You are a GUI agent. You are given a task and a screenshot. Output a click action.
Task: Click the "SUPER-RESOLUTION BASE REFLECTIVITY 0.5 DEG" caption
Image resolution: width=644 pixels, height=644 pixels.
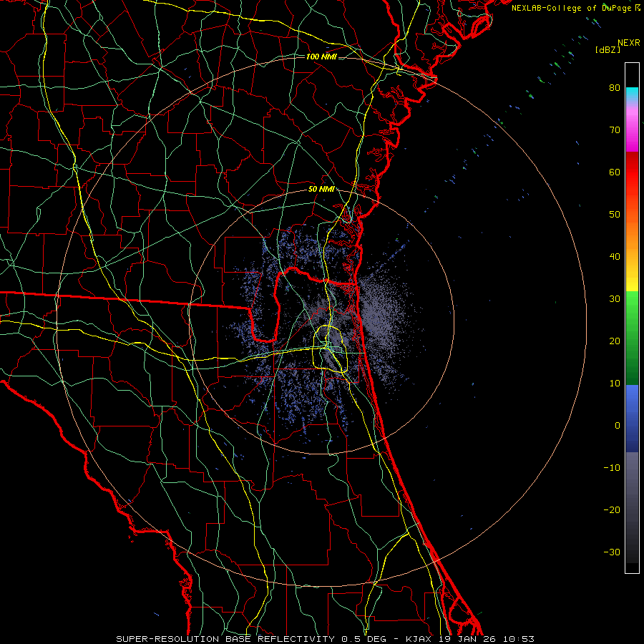(251, 639)
